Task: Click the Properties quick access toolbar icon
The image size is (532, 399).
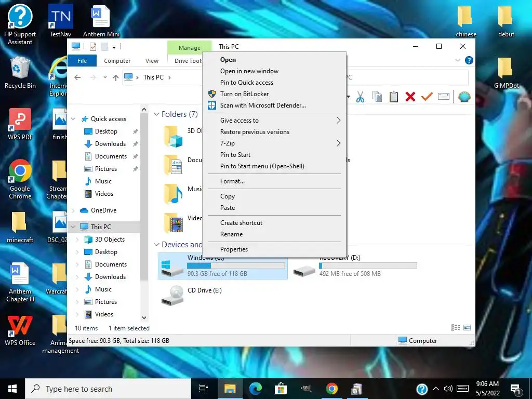Action: (x=93, y=46)
